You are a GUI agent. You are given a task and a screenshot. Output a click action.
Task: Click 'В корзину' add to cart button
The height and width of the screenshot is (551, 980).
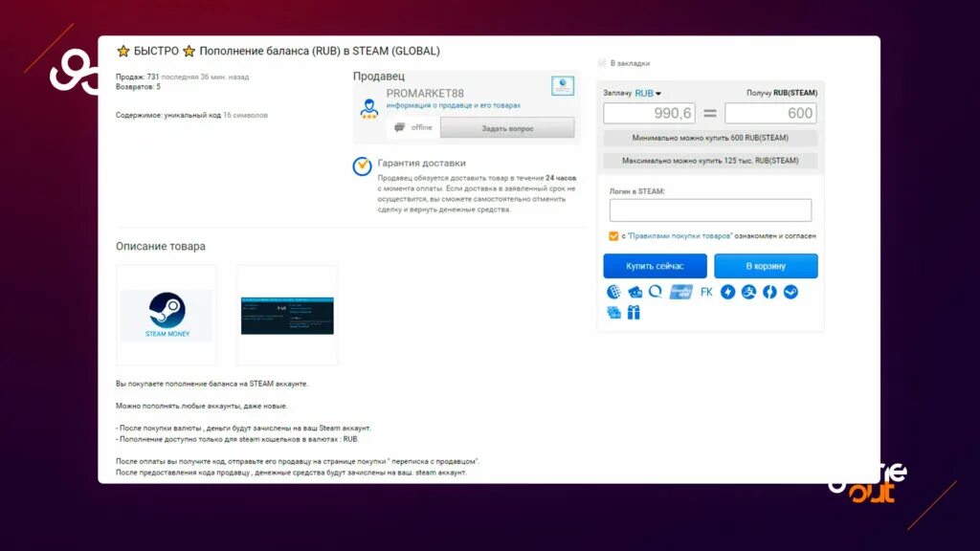pyautogui.click(x=766, y=266)
